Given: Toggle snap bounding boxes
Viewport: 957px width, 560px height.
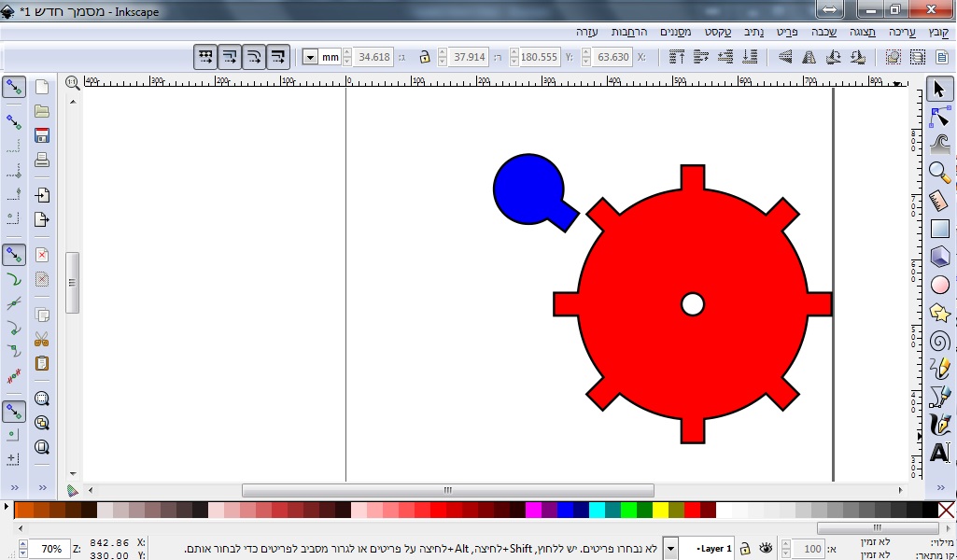Looking at the screenshot, I should 13,122.
